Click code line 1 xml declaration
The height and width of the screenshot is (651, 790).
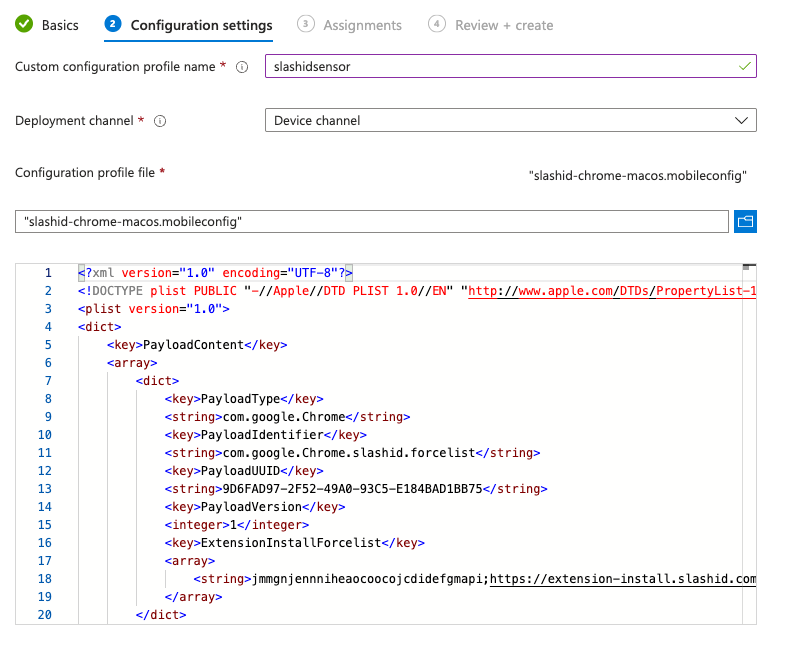[215, 273]
